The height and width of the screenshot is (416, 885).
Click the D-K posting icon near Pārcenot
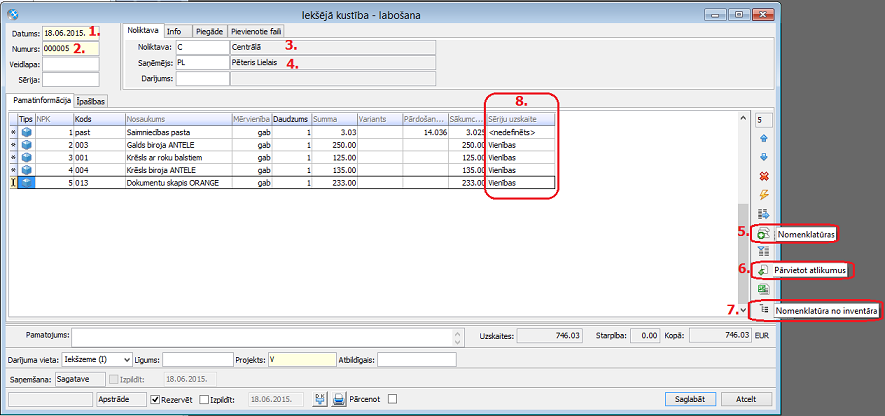click(320, 399)
